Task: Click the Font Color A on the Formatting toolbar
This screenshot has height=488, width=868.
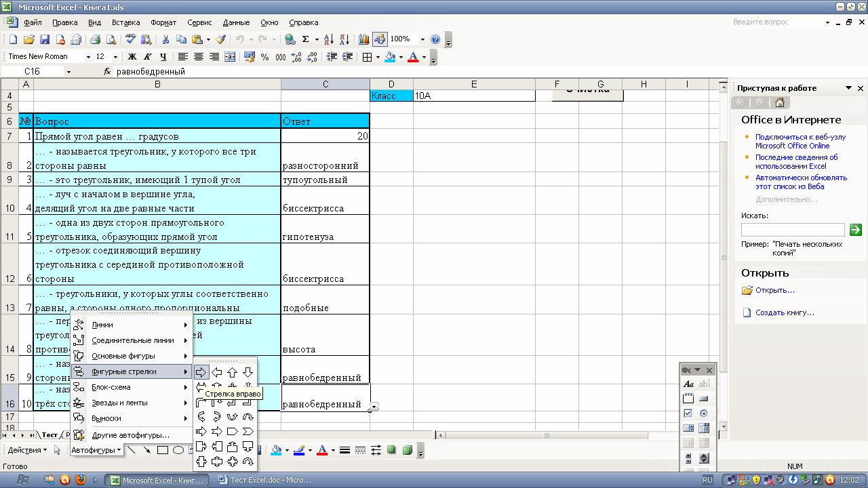Action: [413, 57]
